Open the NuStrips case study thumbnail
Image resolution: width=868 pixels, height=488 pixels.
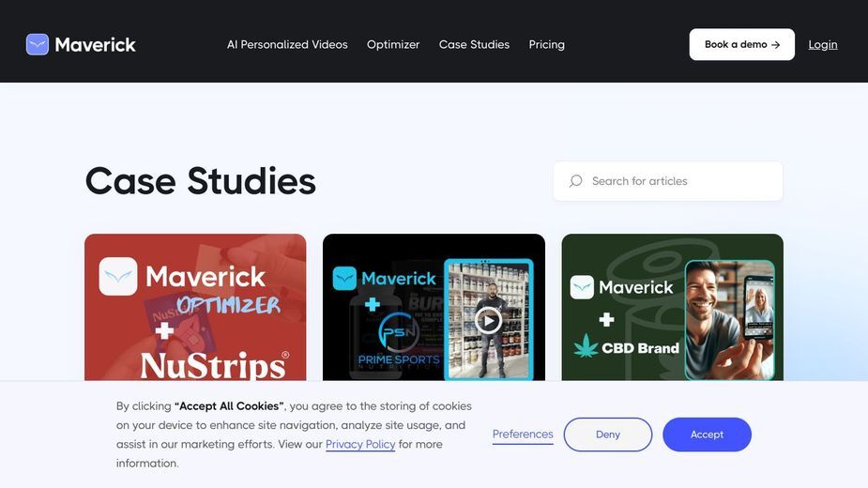coord(195,307)
